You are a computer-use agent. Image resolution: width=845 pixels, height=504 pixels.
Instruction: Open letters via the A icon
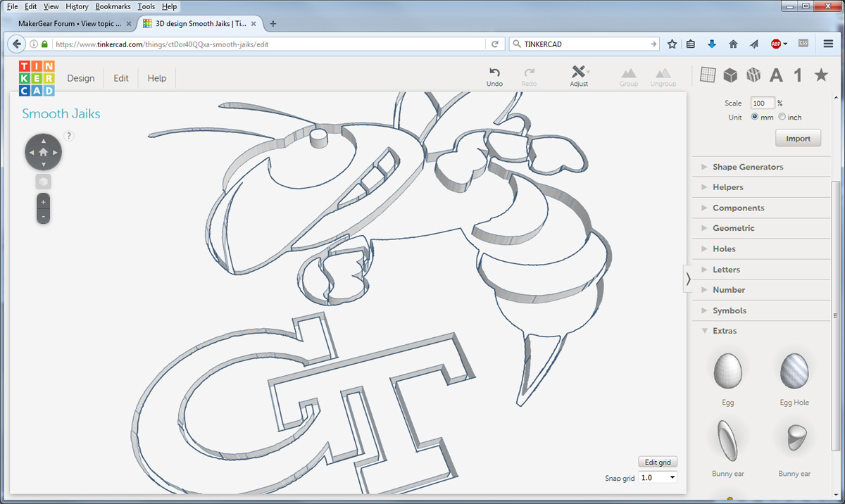(776, 75)
